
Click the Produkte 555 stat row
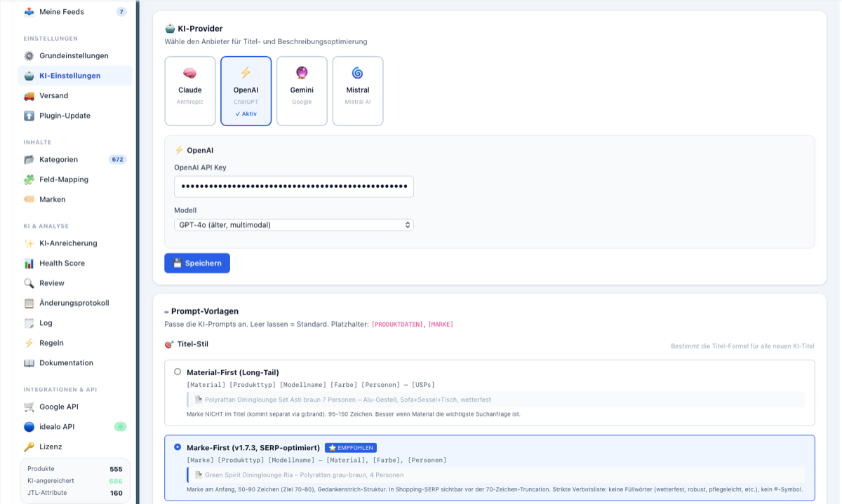(x=75, y=468)
